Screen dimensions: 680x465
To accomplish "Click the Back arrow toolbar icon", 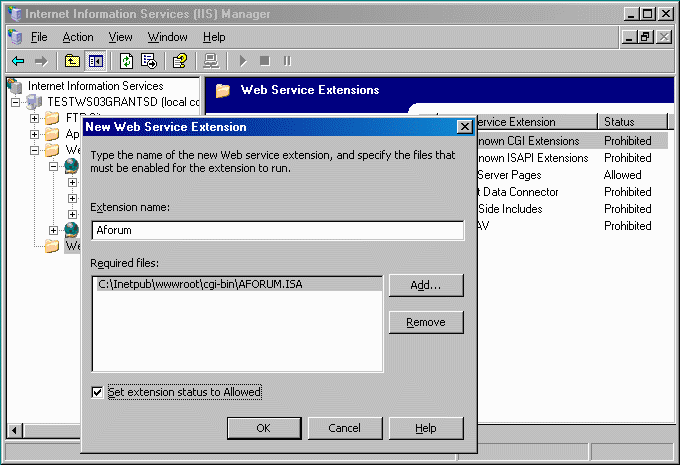I will [x=18, y=61].
